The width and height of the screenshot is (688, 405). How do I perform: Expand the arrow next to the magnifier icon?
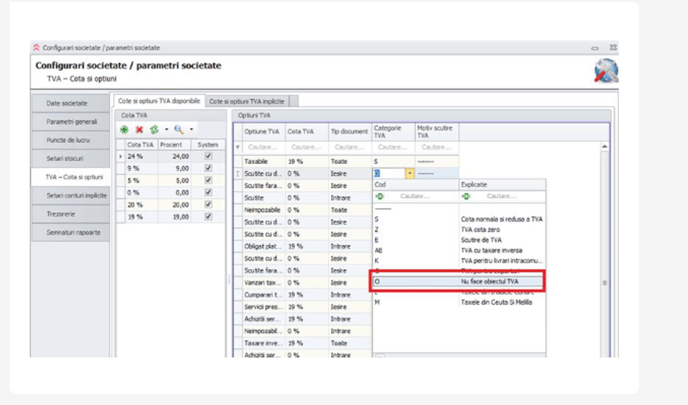pyautogui.click(x=191, y=129)
